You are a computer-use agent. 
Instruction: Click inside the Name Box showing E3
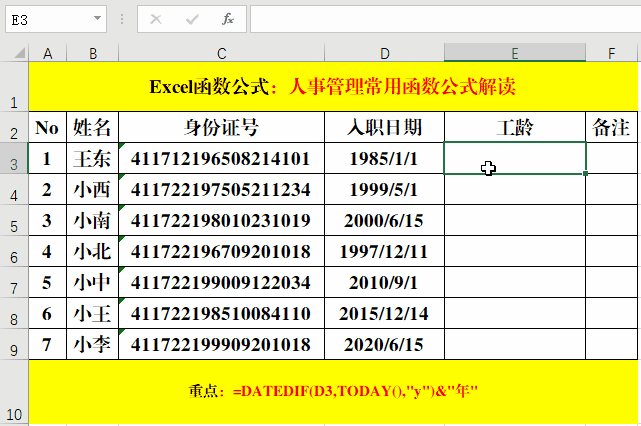pos(49,19)
